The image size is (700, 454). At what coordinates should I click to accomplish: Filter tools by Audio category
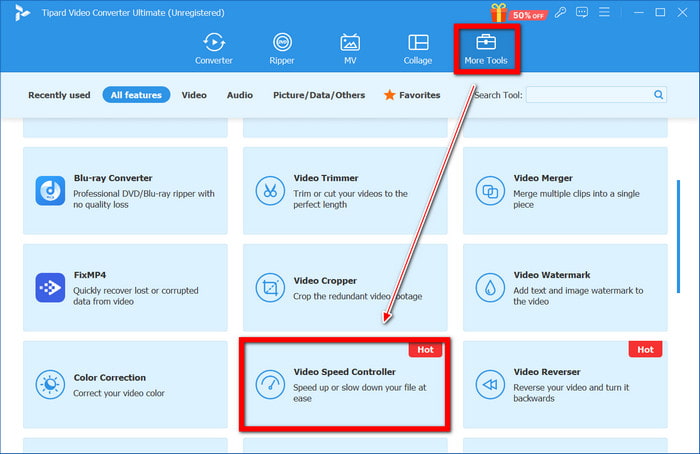[239, 95]
